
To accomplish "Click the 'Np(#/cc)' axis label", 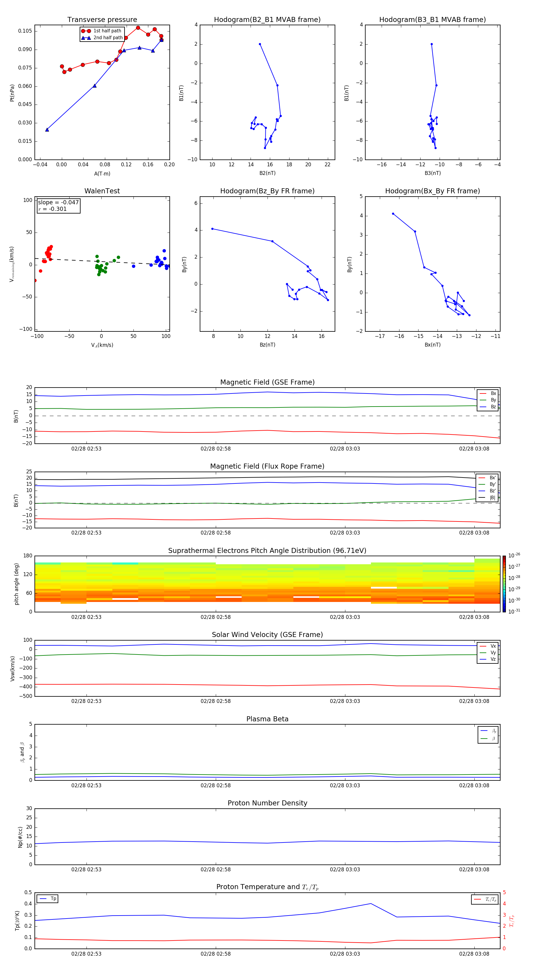I will pyautogui.click(x=20, y=837).
